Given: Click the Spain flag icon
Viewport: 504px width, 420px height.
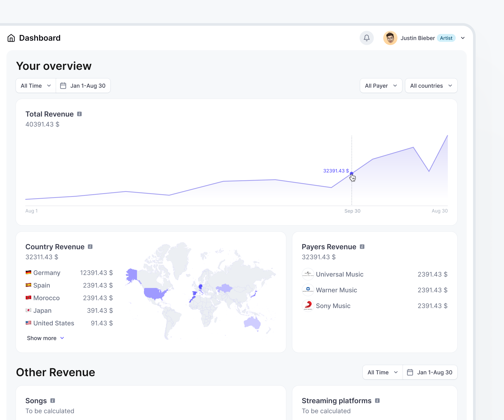Looking at the screenshot, I should (x=28, y=285).
